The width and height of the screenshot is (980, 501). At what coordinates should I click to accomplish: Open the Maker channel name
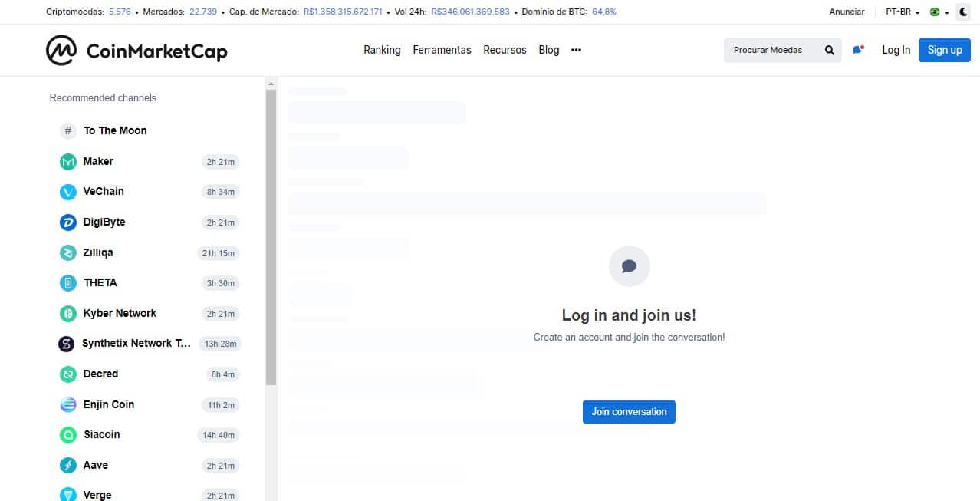[98, 161]
